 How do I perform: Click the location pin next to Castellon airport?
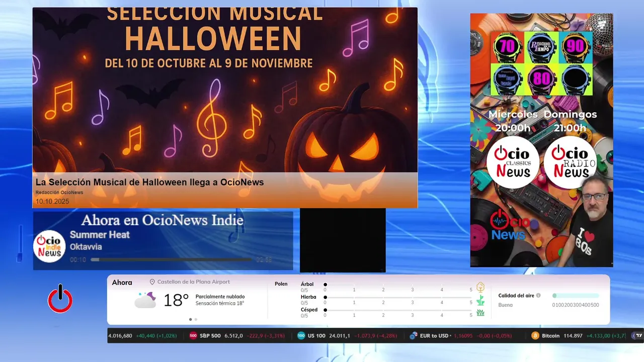point(152,282)
